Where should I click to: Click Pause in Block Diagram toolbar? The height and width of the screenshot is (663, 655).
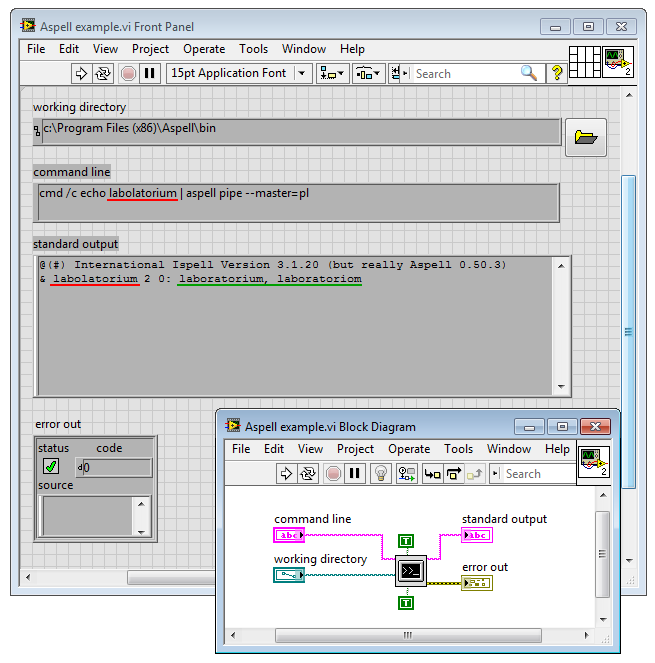tap(354, 474)
